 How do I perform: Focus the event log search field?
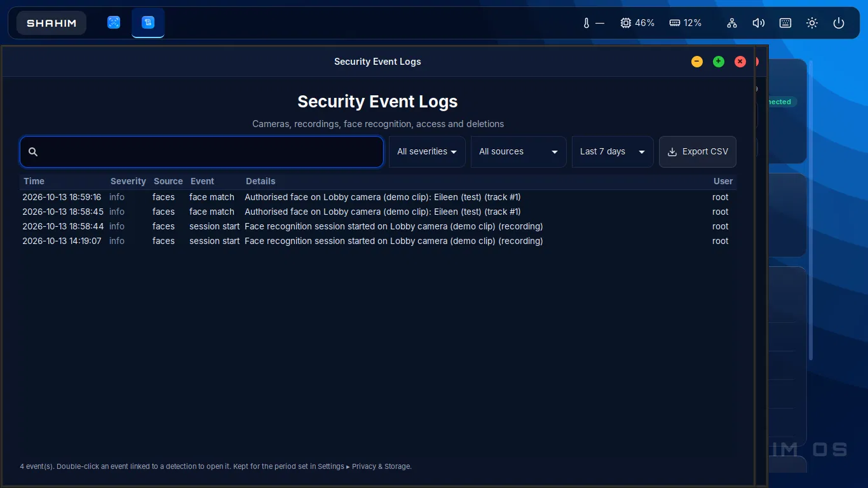coord(201,152)
